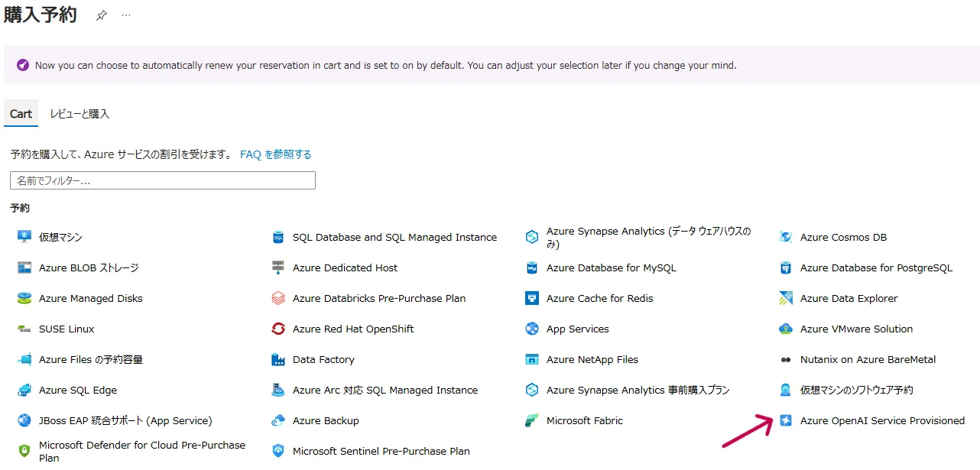Click the JBoss EAP 統合サポート icon
The width and height of the screenshot is (980, 470).
[24, 420]
